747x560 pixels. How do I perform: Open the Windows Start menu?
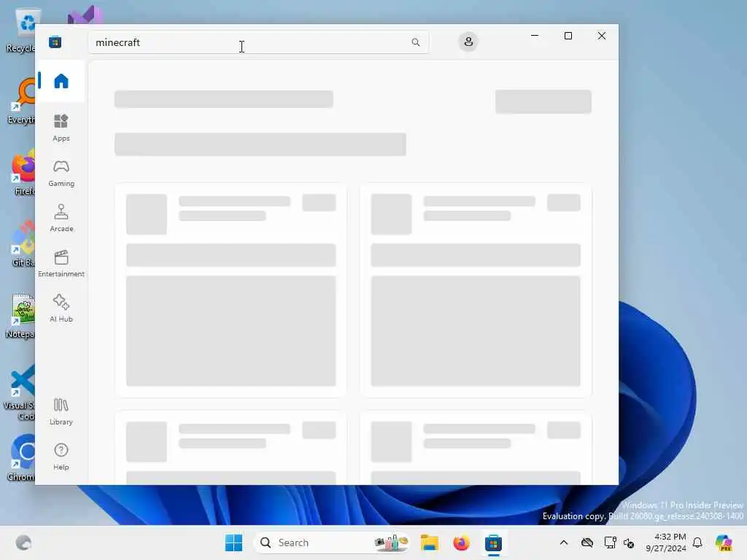click(x=233, y=542)
